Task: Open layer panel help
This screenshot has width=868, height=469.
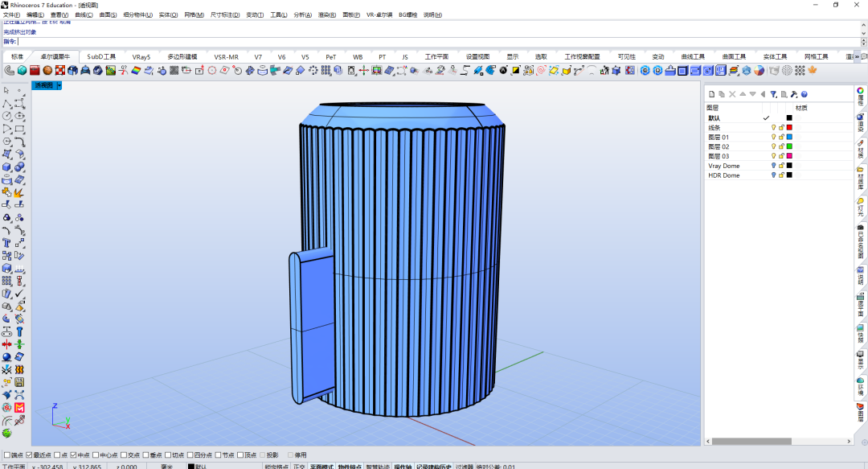Action: point(805,94)
